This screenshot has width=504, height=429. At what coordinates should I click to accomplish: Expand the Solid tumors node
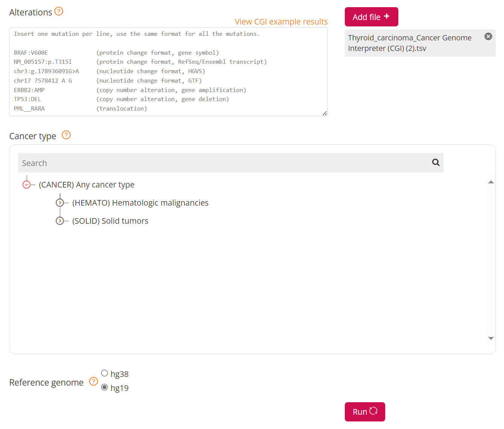click(x=60, y=221)
